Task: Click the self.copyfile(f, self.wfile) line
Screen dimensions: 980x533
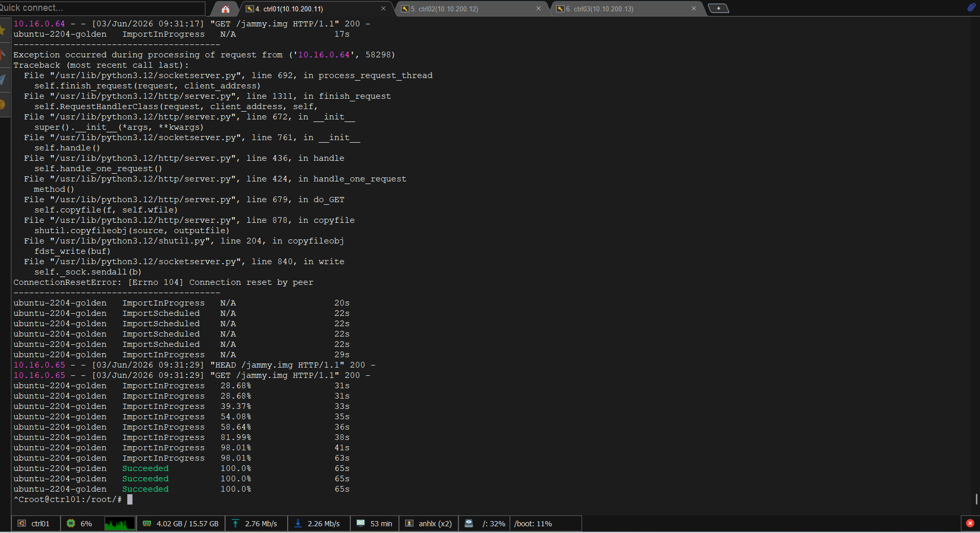Action: click(106, 210)
